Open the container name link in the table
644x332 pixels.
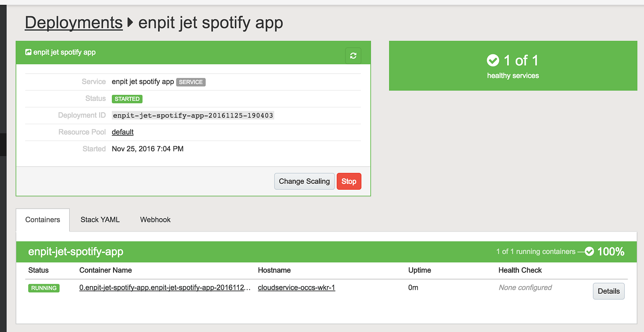click(x=165, y=288)
